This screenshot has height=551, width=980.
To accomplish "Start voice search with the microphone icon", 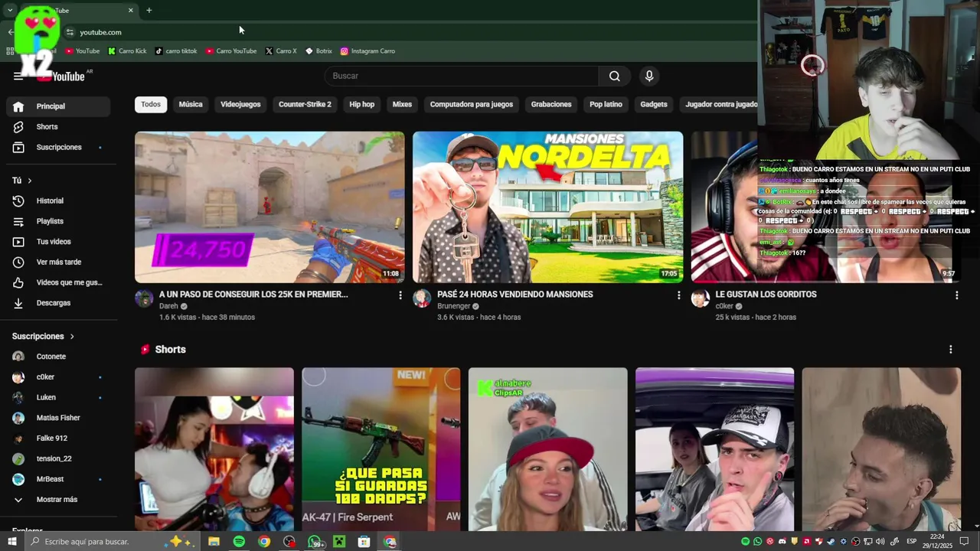I will pyautogui.click(x=649, y=76).
